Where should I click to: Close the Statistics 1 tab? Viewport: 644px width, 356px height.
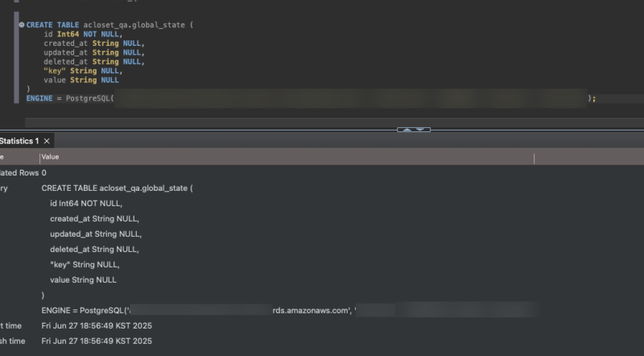tap(47, 141)
